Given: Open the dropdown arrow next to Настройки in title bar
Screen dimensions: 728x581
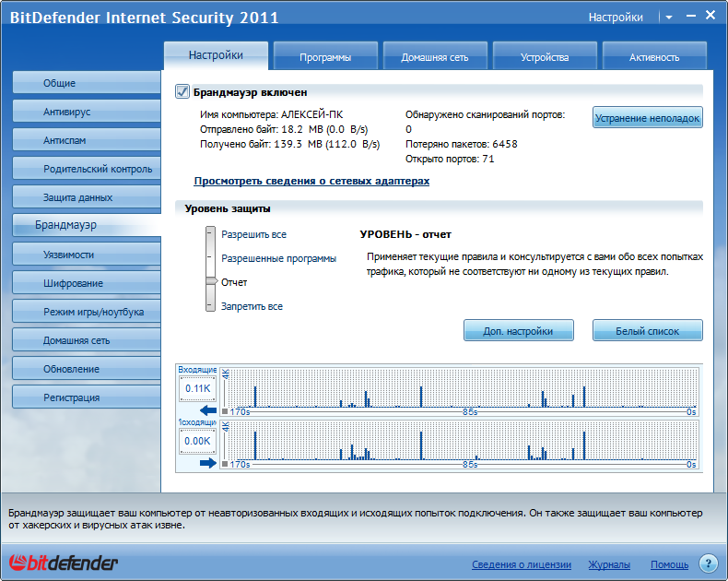Looking at the screenshot, I should pyautogui.click(x=669, y=18).
